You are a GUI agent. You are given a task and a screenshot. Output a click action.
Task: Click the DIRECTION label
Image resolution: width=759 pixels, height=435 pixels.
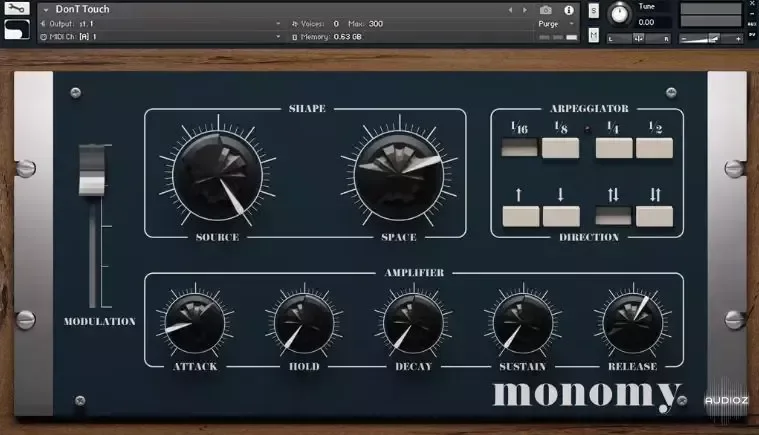coord(589,238)
